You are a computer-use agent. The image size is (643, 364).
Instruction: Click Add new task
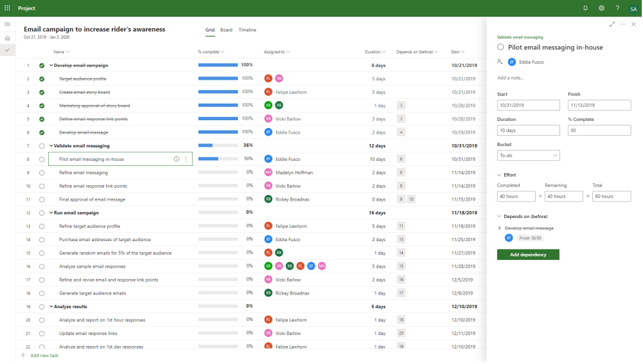pos(44,356)
